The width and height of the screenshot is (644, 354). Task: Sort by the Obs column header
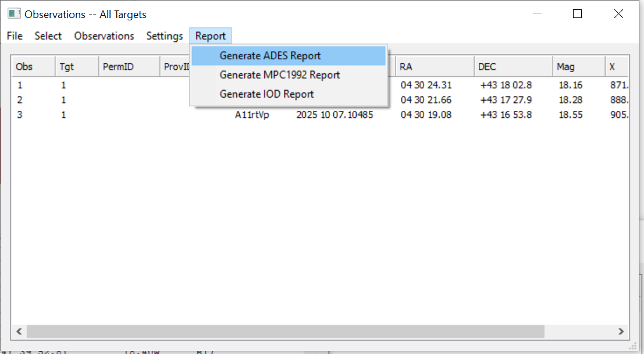point(33,67)
